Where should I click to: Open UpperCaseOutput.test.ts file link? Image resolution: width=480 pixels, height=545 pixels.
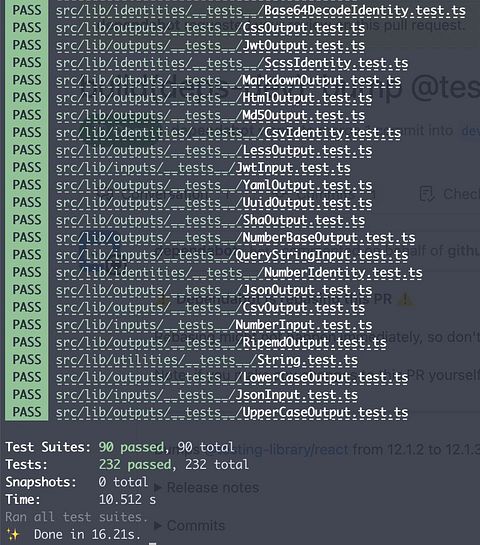click(x=232, y=413)
